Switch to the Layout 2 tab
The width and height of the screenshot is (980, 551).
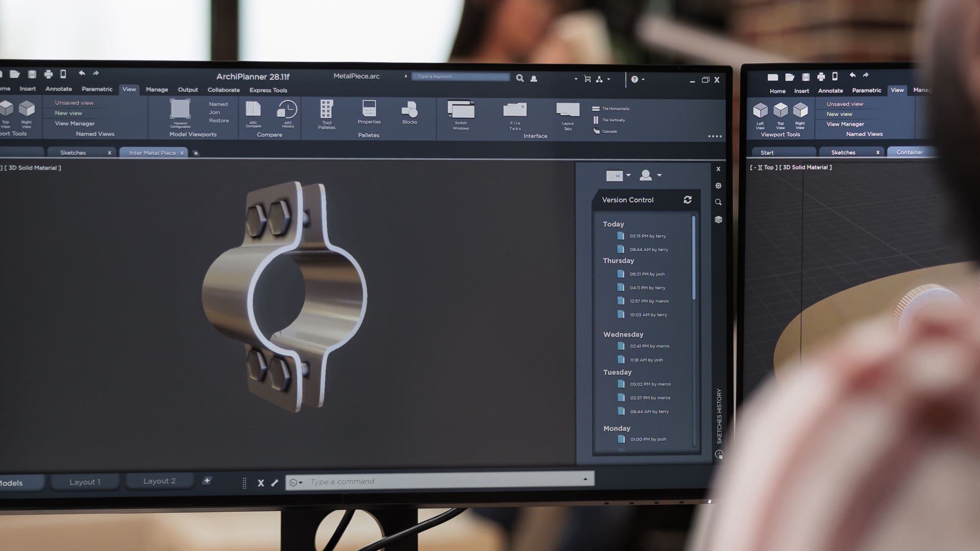[159, 481]
